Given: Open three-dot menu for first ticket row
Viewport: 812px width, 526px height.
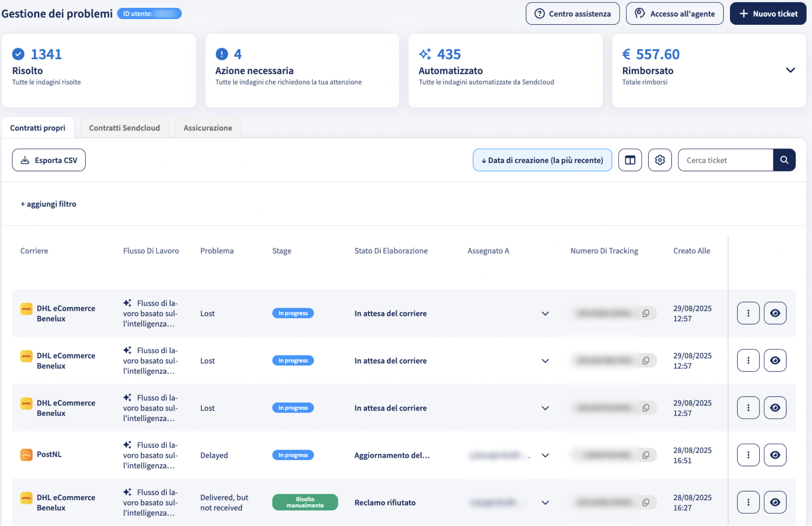Looking at the screenshot, I should tap(748, 313).
